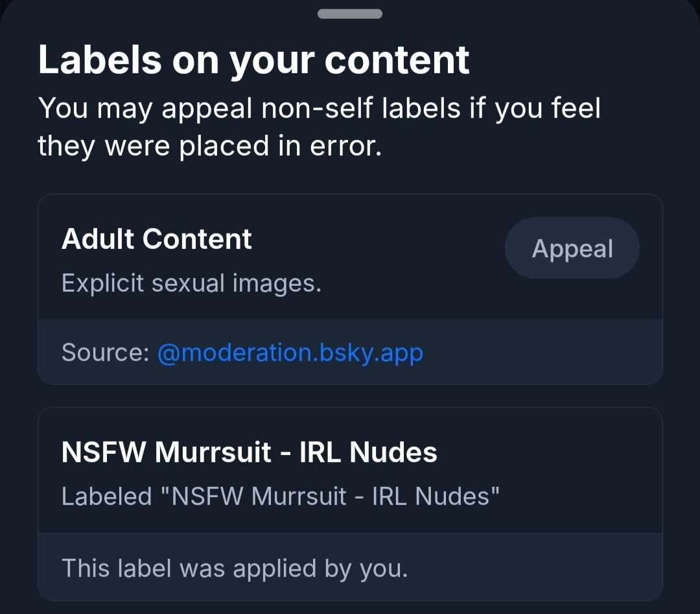Select the bold "NSFW Murrsuit - IRL Nudes" title
Screen dimensions: 700x614
250,453
